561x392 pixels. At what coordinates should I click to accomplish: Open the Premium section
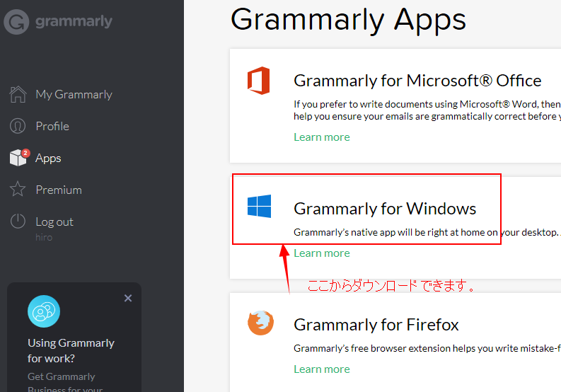pos(59,190)
